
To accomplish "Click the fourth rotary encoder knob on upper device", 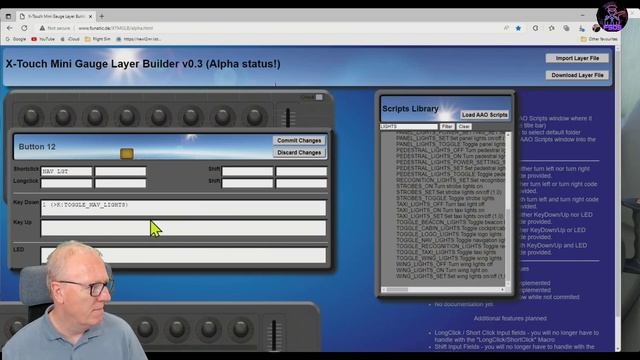I will (127, 117).
